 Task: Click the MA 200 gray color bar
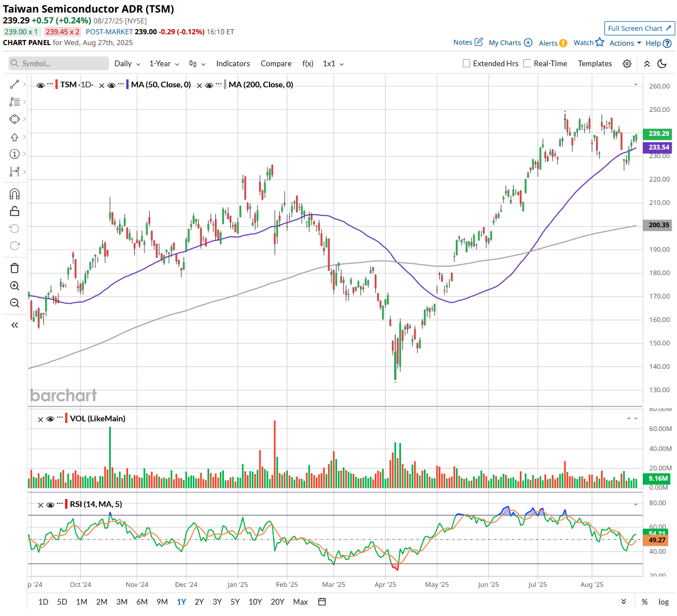(x=225, y=84)
